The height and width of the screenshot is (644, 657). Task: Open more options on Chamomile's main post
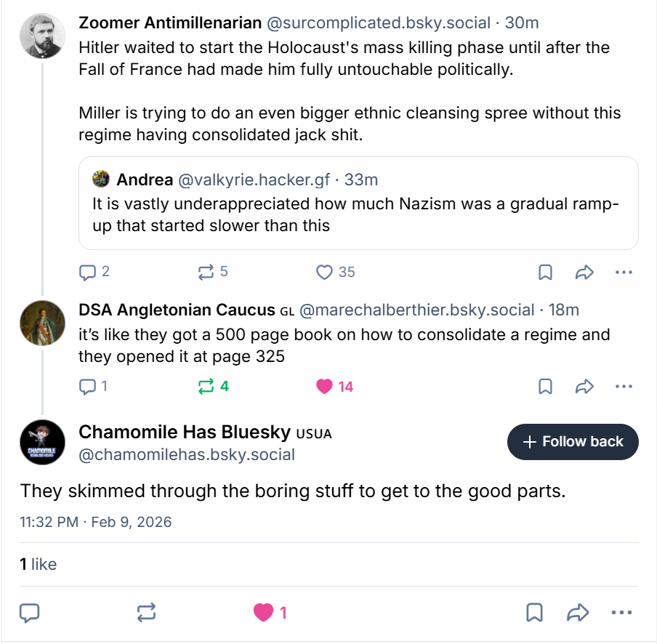(624, 613)
